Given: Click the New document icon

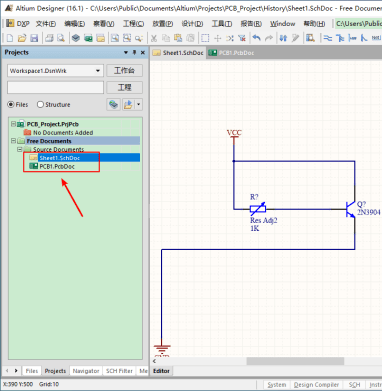Looking at the screenshot, I should (10, 38).
